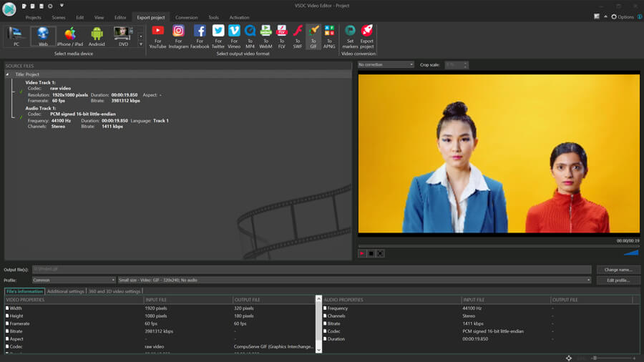The height and width of the screenshot is (362, 644).
Task: Select To MP4 output format
Action: (x=250, y=36)
